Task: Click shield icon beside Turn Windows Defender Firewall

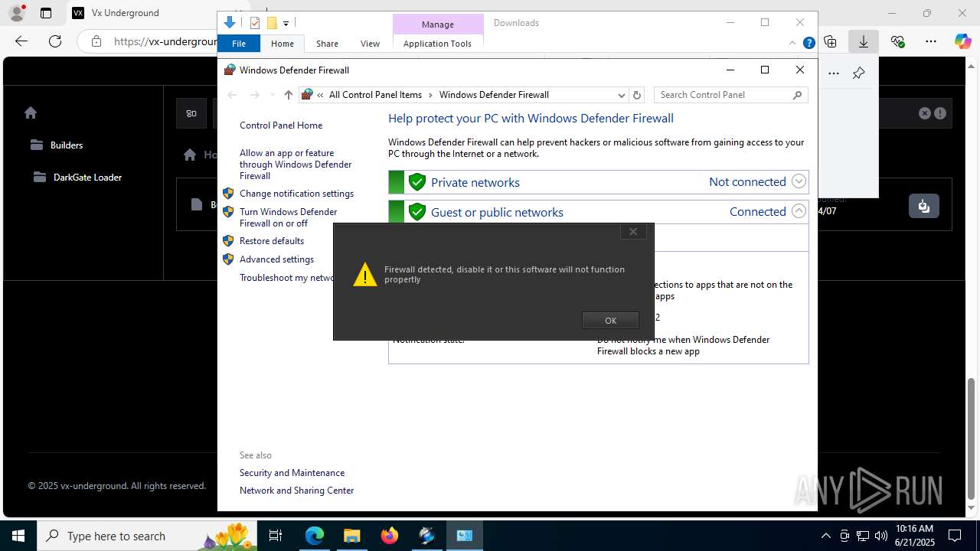Action: (228, 212)
